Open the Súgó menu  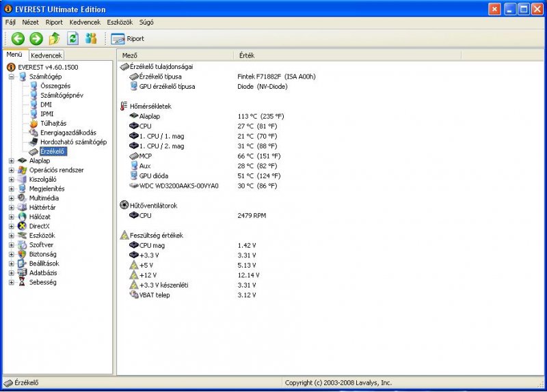(146, 23)
